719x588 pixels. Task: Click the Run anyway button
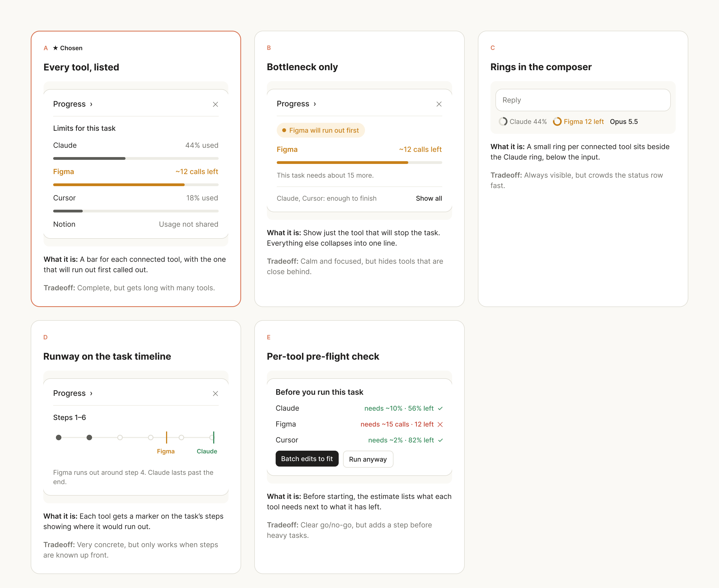[x=368, y=459]
